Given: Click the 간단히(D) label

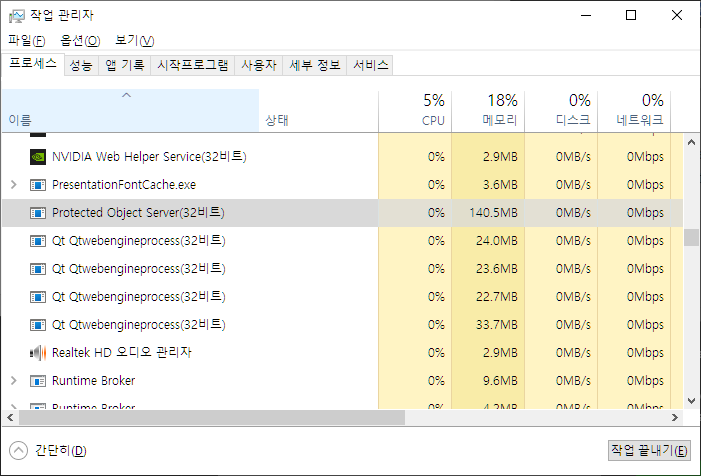Looking at the screenshot, I should pyautogui.click(x=61, y=451).
